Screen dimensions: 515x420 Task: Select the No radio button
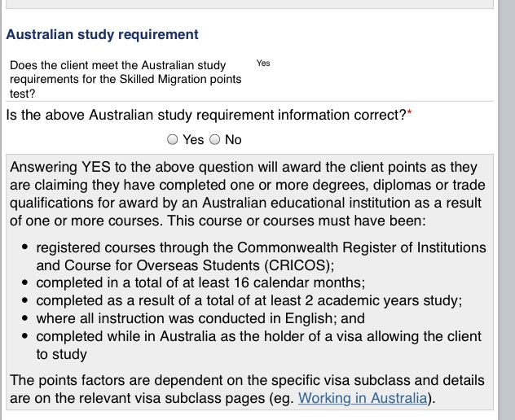215,140
